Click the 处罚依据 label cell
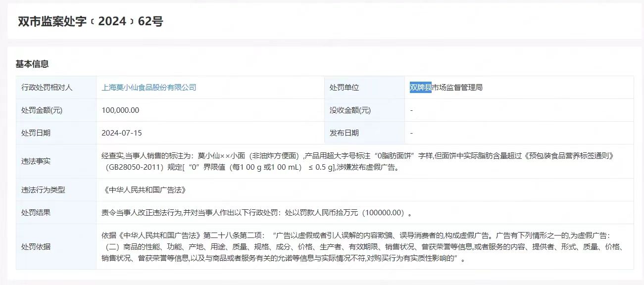The width and height of the screenshot is (644, 285). click(x=36, y=247)
